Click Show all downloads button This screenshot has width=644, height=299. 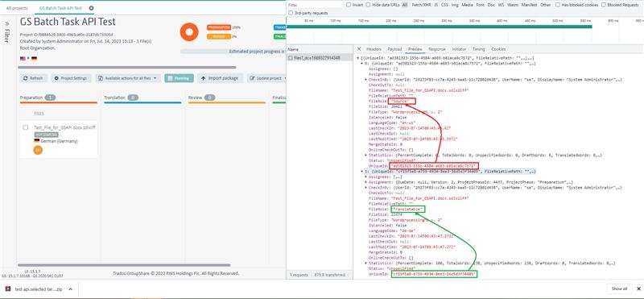619,289
